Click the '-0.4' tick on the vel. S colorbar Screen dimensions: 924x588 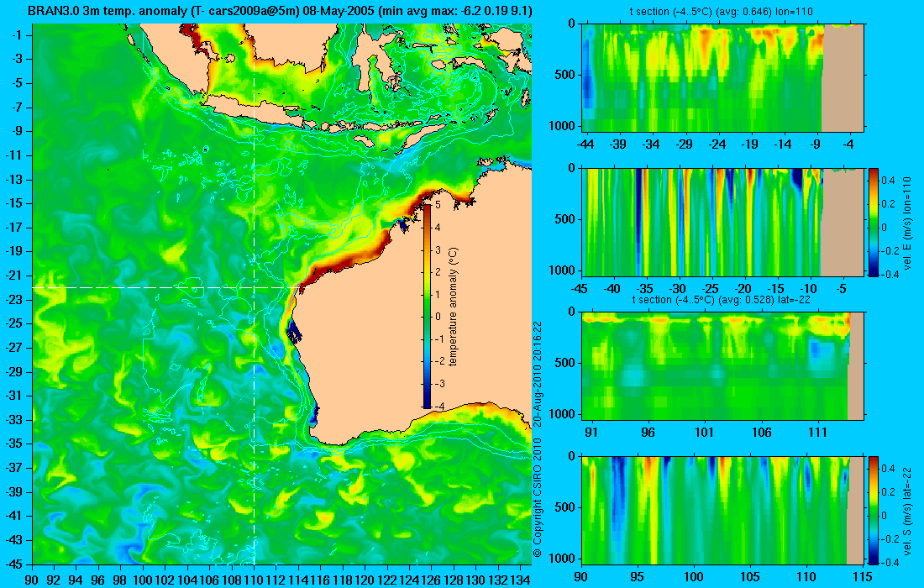(x=890, y=562)
